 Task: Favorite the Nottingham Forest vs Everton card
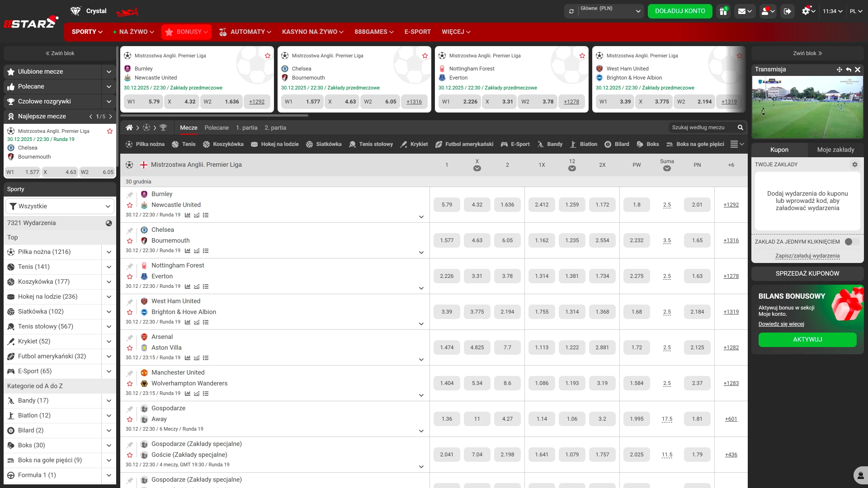tap(582, 56)
